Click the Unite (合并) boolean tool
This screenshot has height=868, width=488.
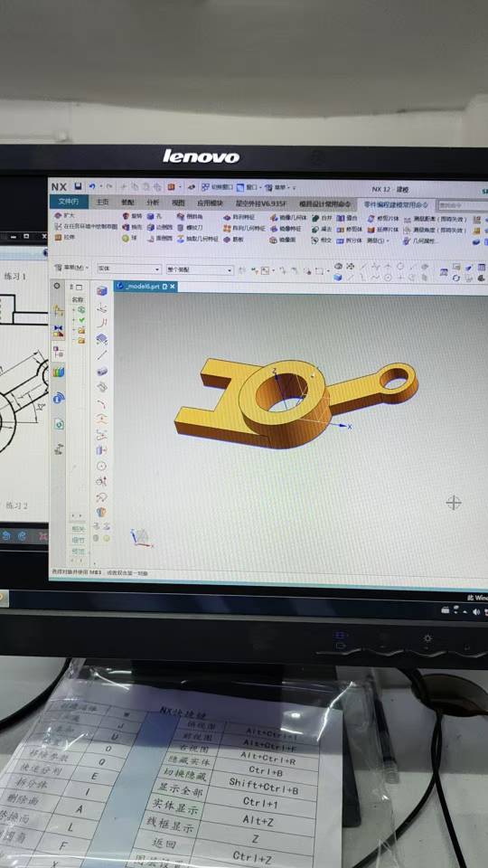click(322, 219)
